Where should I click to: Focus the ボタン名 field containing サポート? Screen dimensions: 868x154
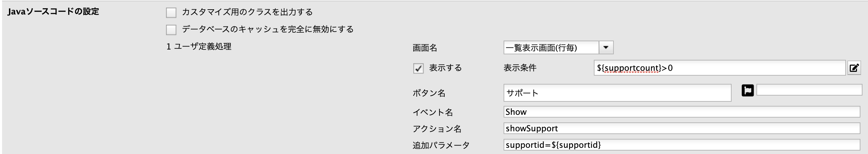pyautogui.click(x=617, y=93)
